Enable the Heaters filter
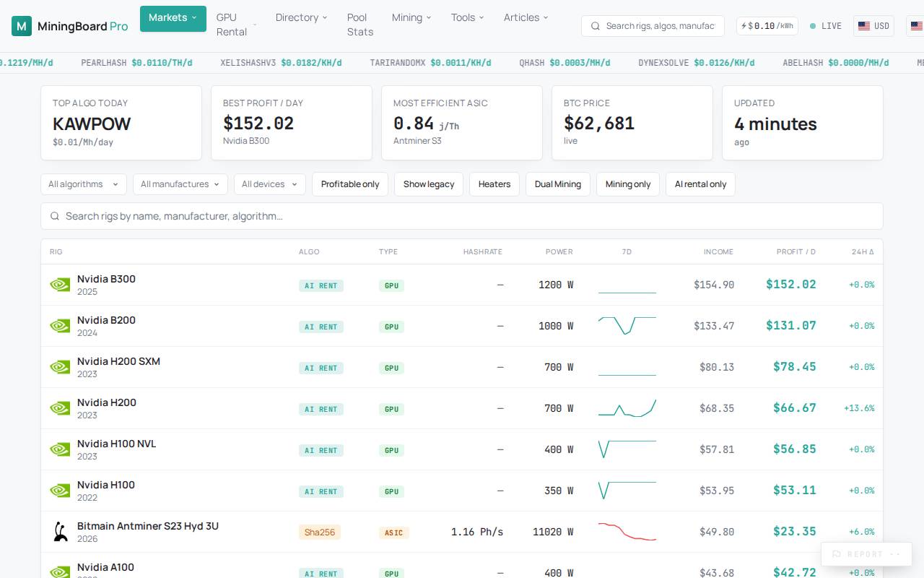 click(494, 184)
